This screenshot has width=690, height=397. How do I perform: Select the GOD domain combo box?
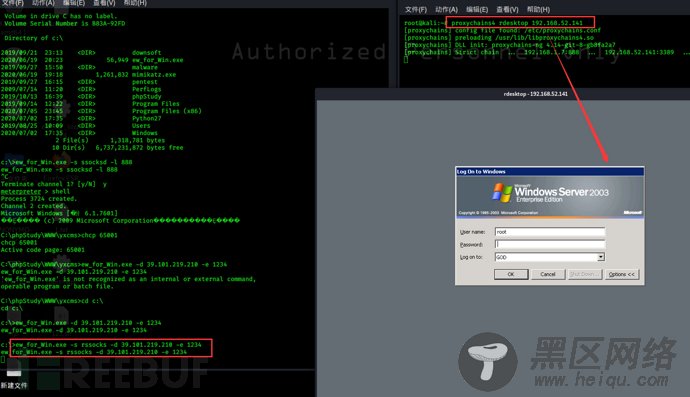[x=550, y=257]
